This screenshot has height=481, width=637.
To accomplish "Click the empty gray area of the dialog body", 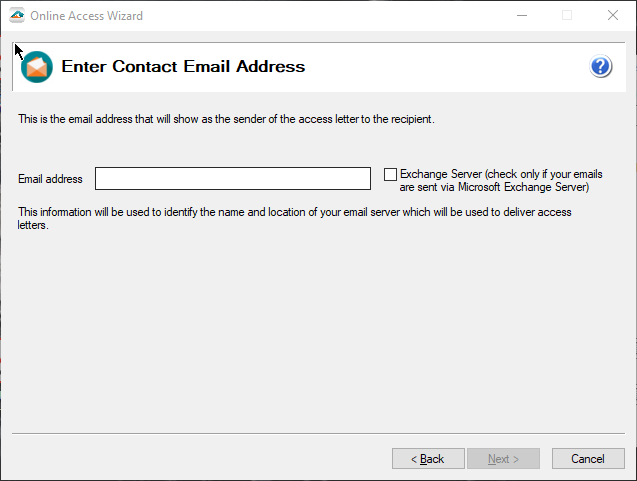I will 318,330.
